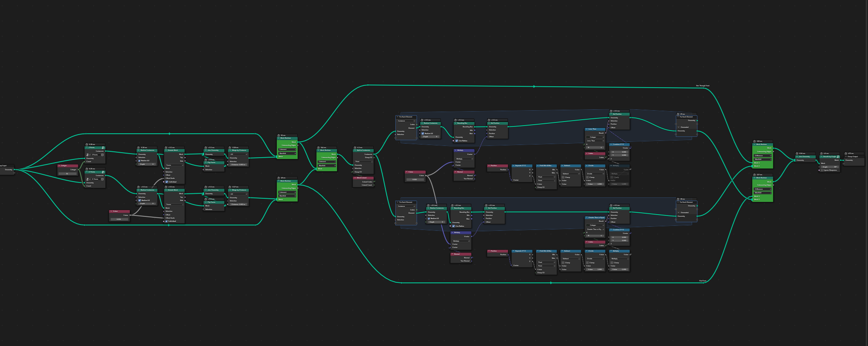Open Intersect dropdown on 55 ms Mesh Boolean
Image resolution: width=868 pixels, height=346 pixels.
[287, 149]
